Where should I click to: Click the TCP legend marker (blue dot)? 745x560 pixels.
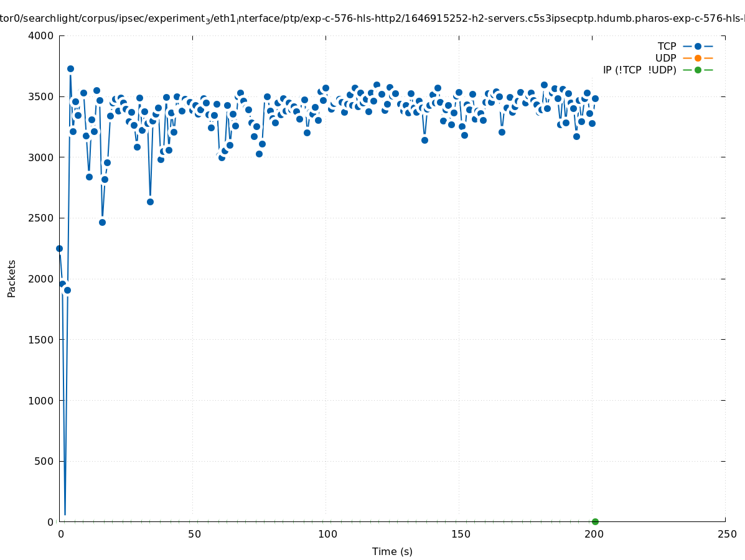pyautogui.click(x=698, y=46)
